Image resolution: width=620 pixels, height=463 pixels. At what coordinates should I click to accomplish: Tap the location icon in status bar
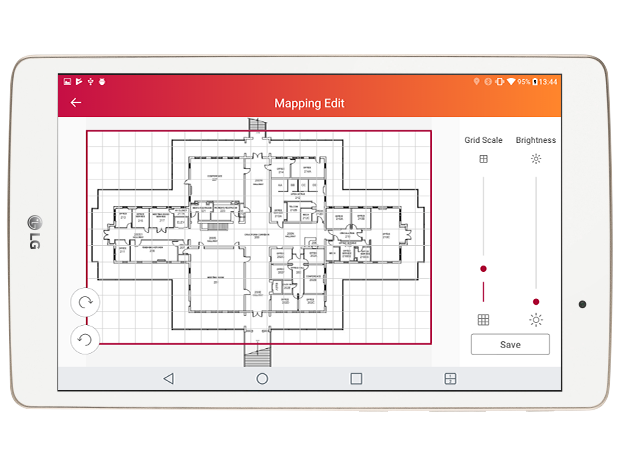(476, 82)
